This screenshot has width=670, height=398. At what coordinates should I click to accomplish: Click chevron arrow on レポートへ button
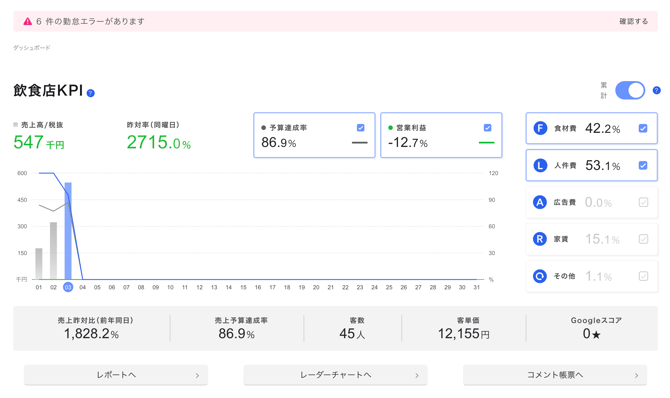[x=197, y=375]
